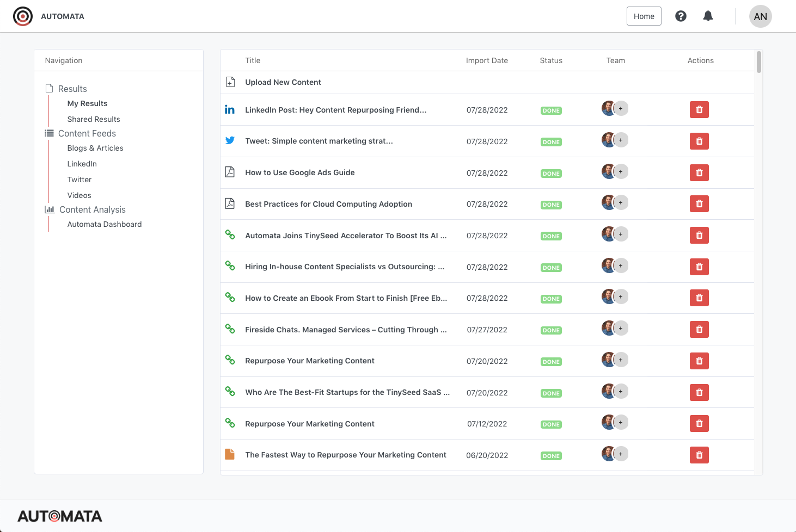Delete the Tweet: Simple content marketing entry
Screen dimensions: 796x532
pos(699,141)
